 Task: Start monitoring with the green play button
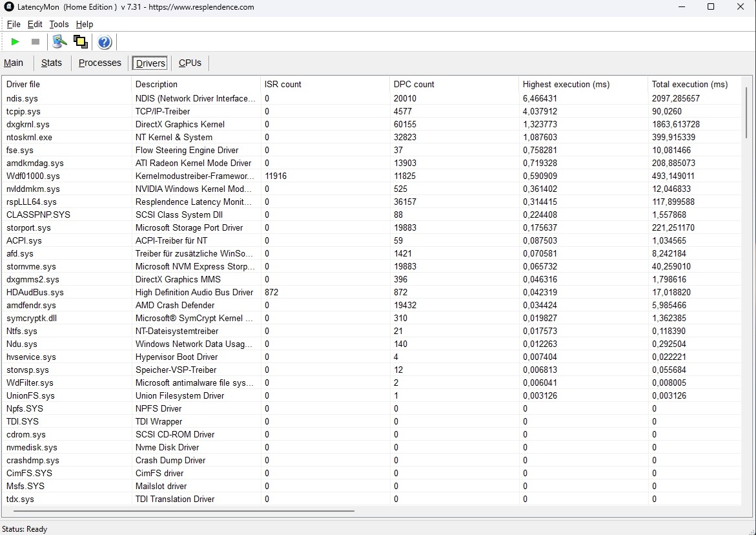tap(15, 42)
